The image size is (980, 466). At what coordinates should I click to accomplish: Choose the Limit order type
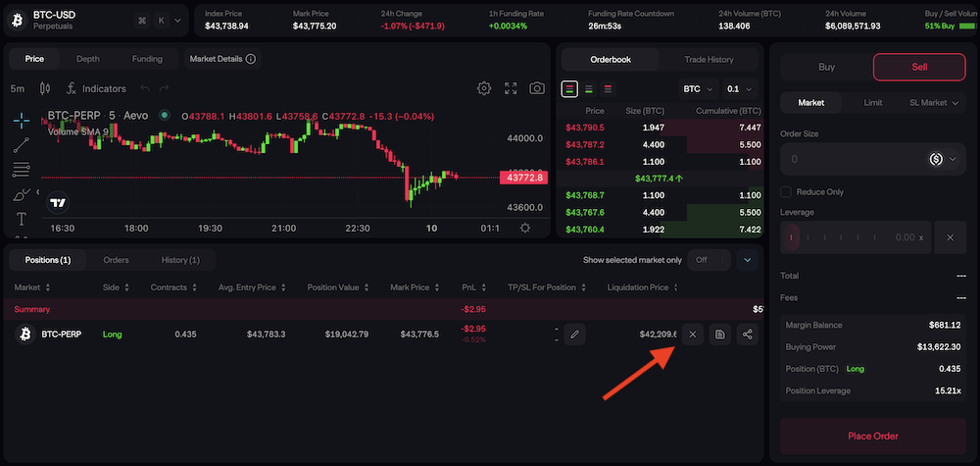coord(873,103)
